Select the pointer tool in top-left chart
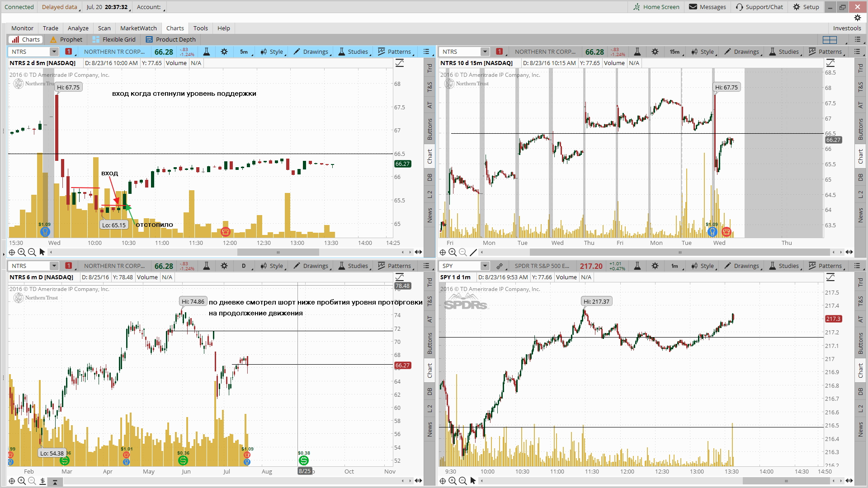Image resolution: width=868 pixels, height=488 pixels. point(42,252)
